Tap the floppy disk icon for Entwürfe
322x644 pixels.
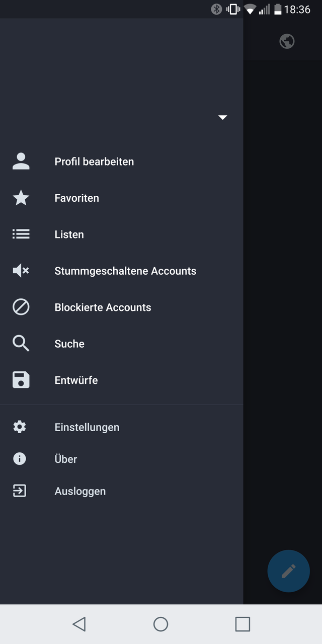click(21, 380)
